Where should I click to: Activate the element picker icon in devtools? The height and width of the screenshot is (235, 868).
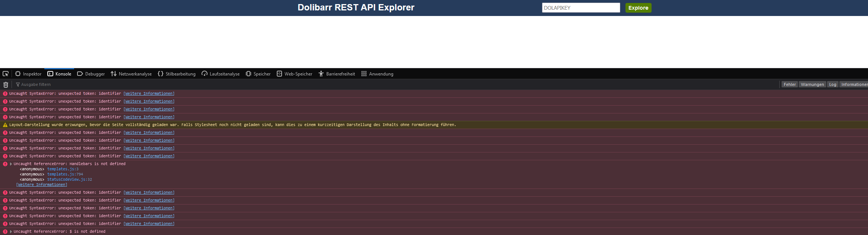(6, 74)
